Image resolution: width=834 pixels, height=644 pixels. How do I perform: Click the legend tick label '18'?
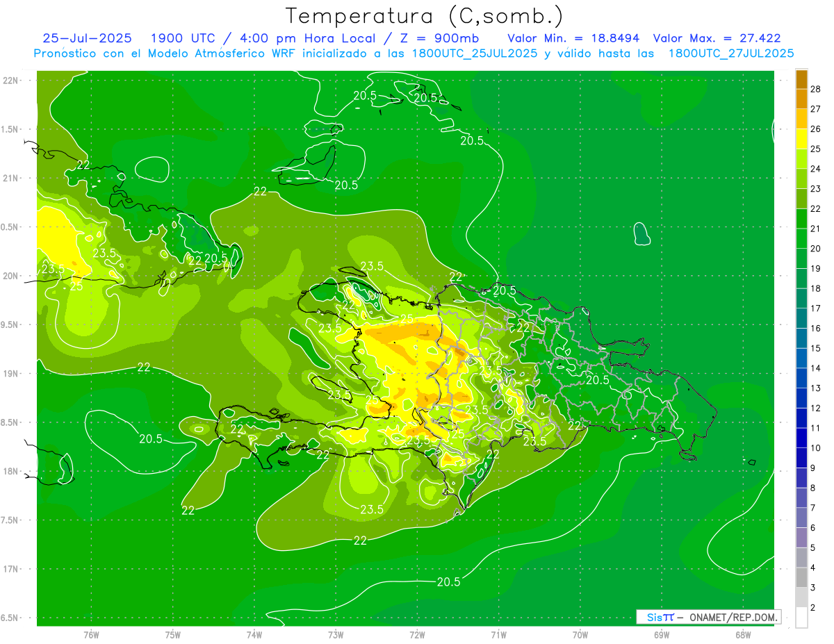(817, 288)
